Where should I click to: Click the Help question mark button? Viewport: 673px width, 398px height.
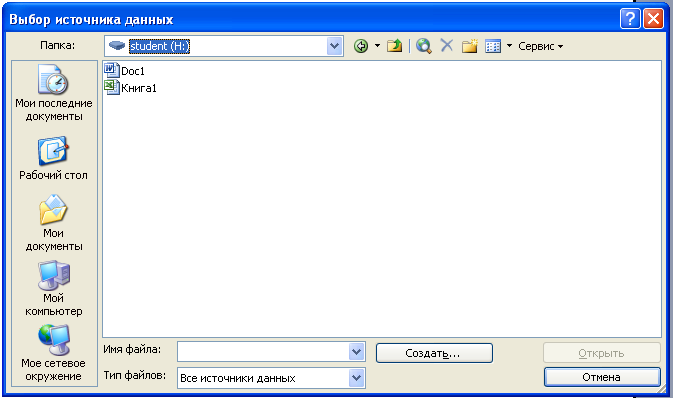coord(630,19)
